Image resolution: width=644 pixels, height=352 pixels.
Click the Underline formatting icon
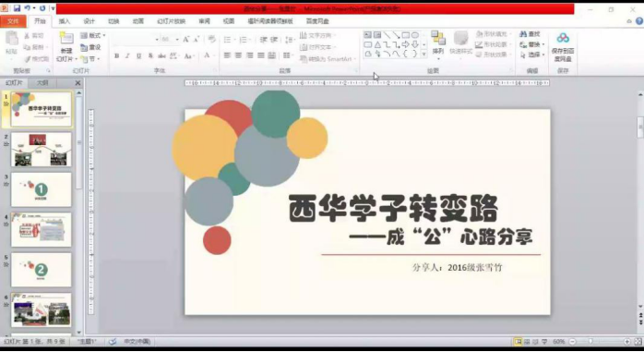coord(138,56)
